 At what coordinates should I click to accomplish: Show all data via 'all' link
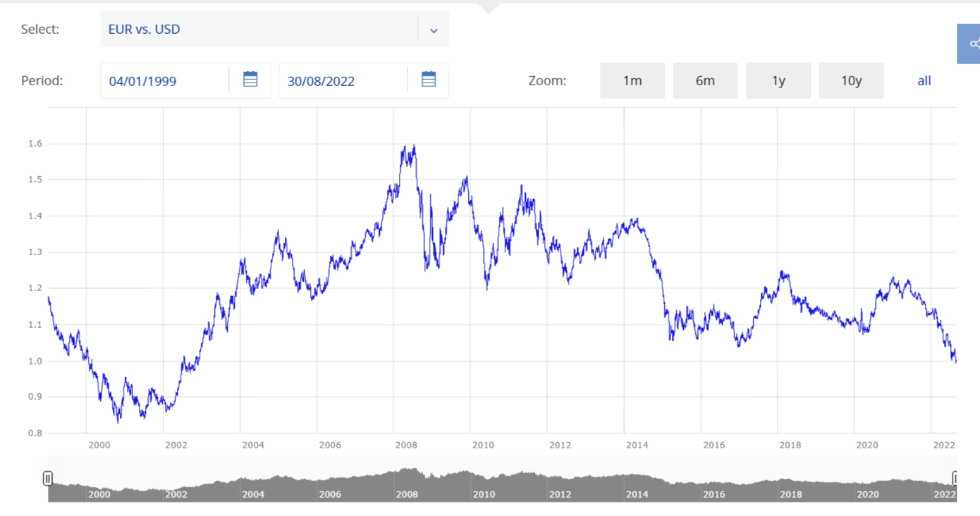924,80
